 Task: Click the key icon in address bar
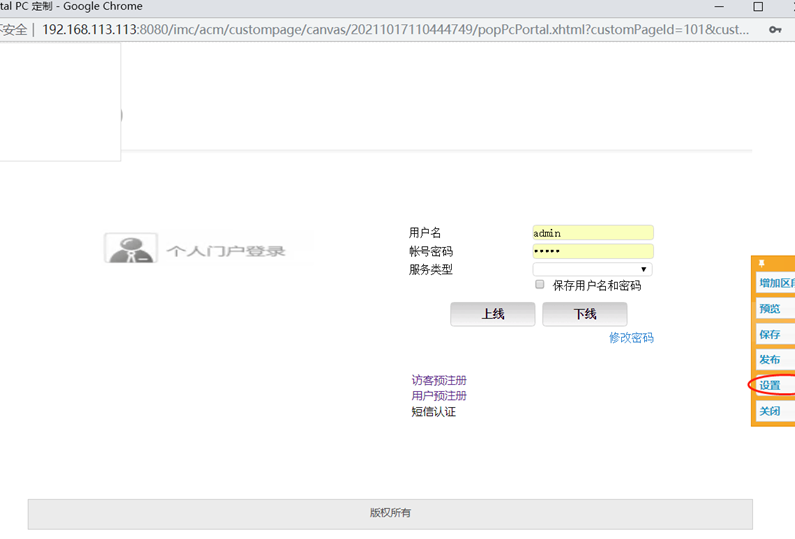coord(775,29)
